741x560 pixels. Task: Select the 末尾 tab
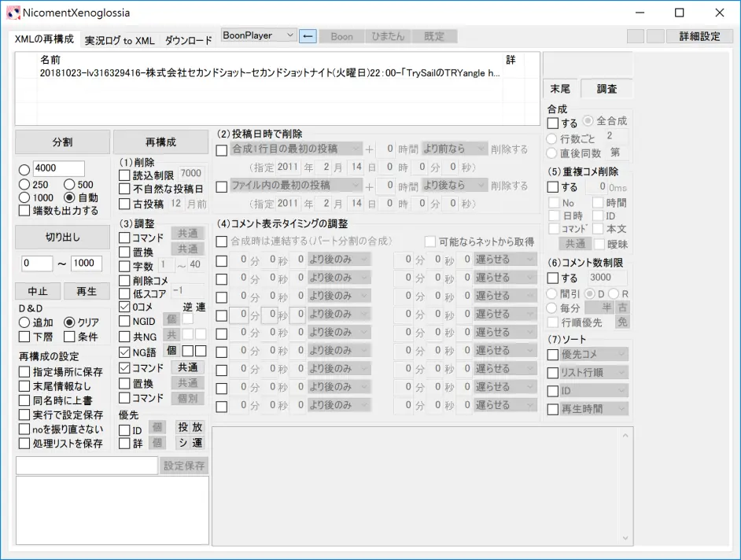(561, 89)
